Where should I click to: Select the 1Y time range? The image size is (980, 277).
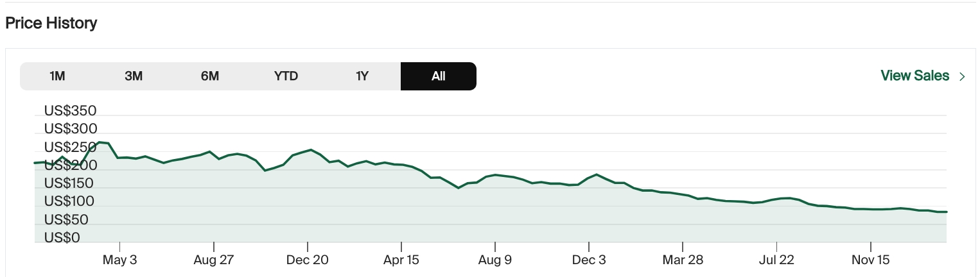click(362, 76)
